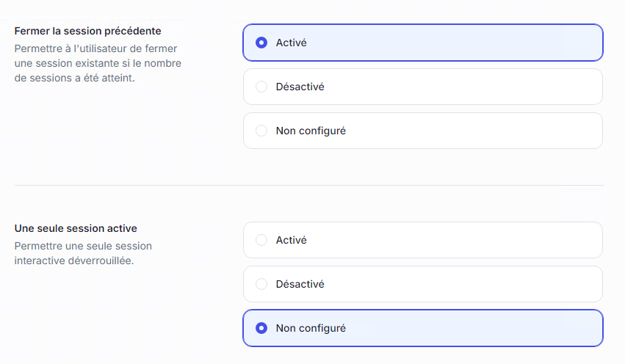Set Fermer la session précédente to Non configuré
The width and height of the screenshot is (625, 364).
click(261, 131)
